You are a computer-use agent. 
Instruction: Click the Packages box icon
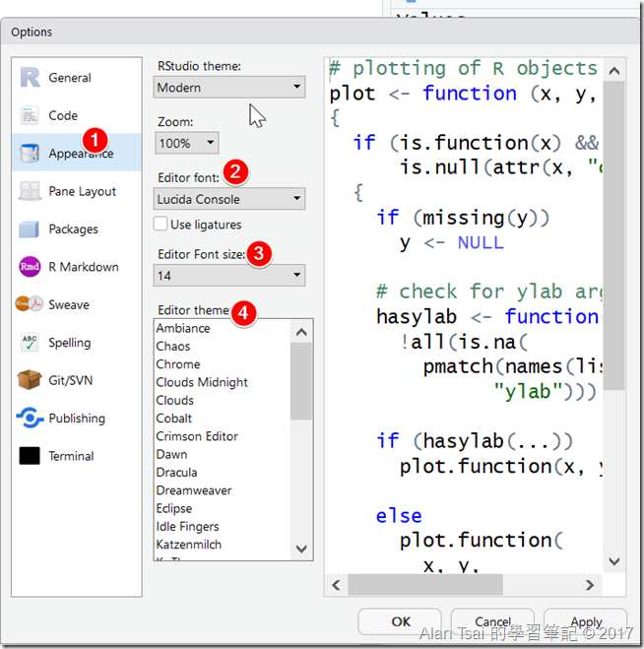pyautogui.click(x=29, y=228)
